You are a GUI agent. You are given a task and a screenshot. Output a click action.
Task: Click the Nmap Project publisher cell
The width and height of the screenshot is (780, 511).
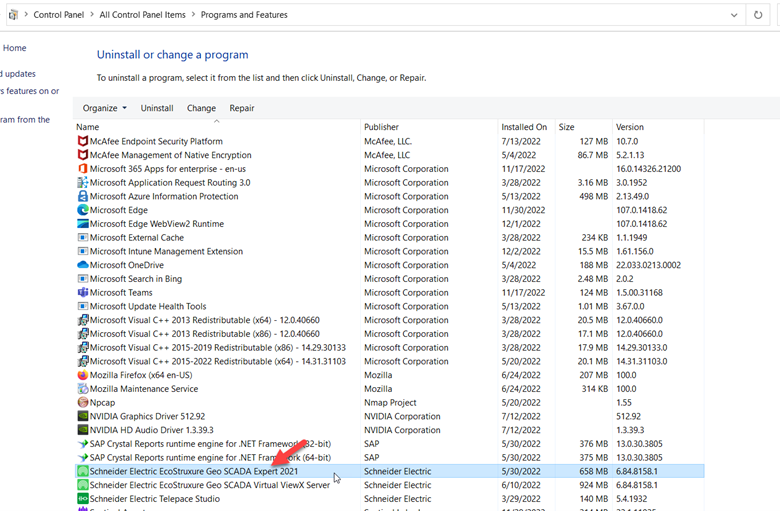click(390, 403)
